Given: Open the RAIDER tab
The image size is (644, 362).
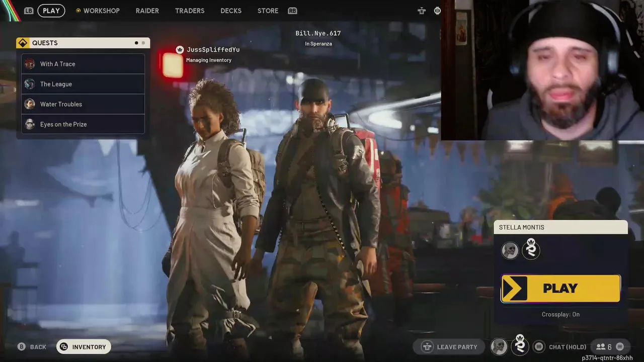Looking at the screenshot, I should point(147,11).
